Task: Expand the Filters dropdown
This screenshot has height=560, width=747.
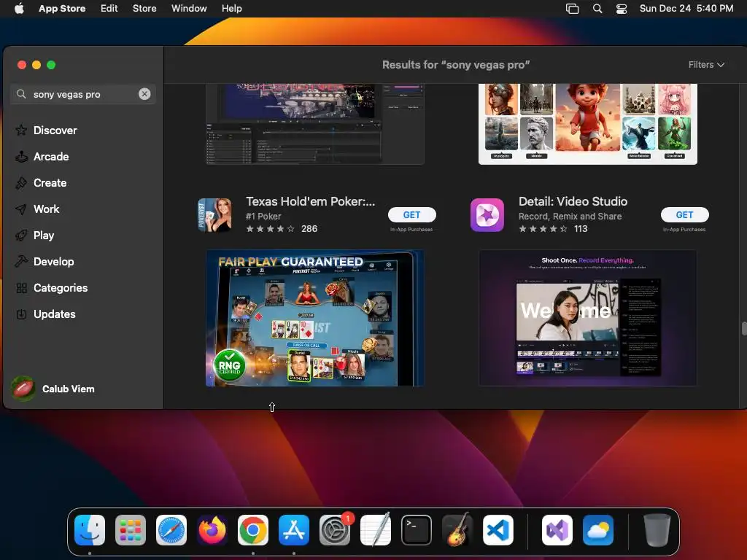Action: pyautogui.click(x=706, y=65)
